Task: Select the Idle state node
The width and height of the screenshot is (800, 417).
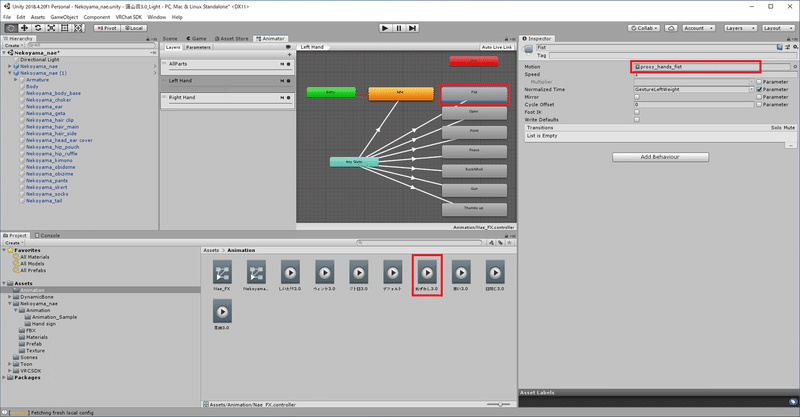Action: pos(401,93)
